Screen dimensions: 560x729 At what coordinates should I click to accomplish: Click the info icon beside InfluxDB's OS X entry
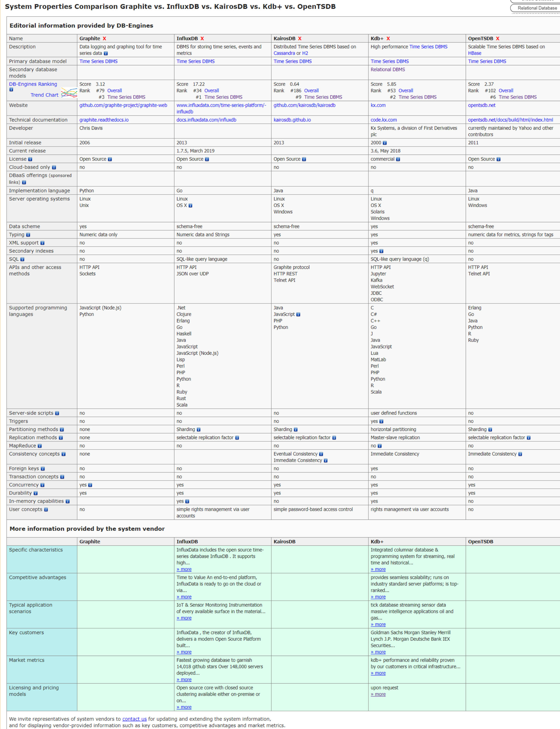point(190,206)
